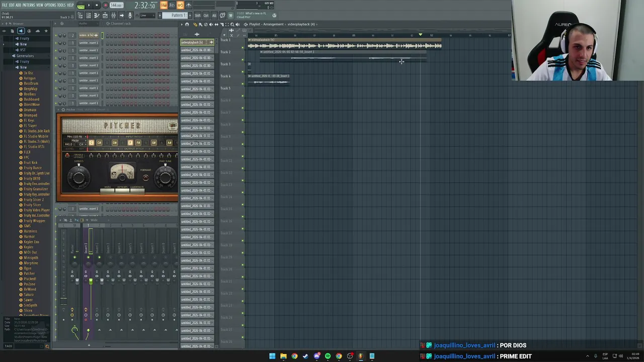Flip the Enable Bypass switch in Pitcher

(67, 156)
